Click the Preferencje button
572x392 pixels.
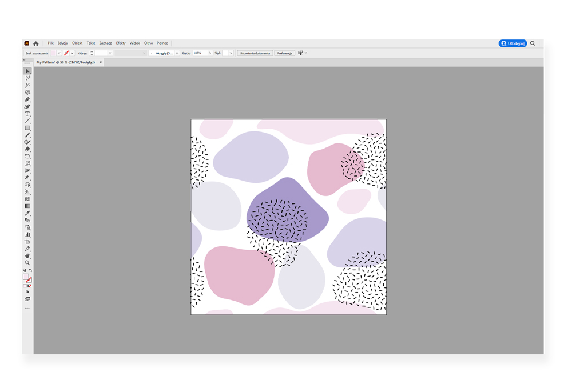[x=284, y=53]
